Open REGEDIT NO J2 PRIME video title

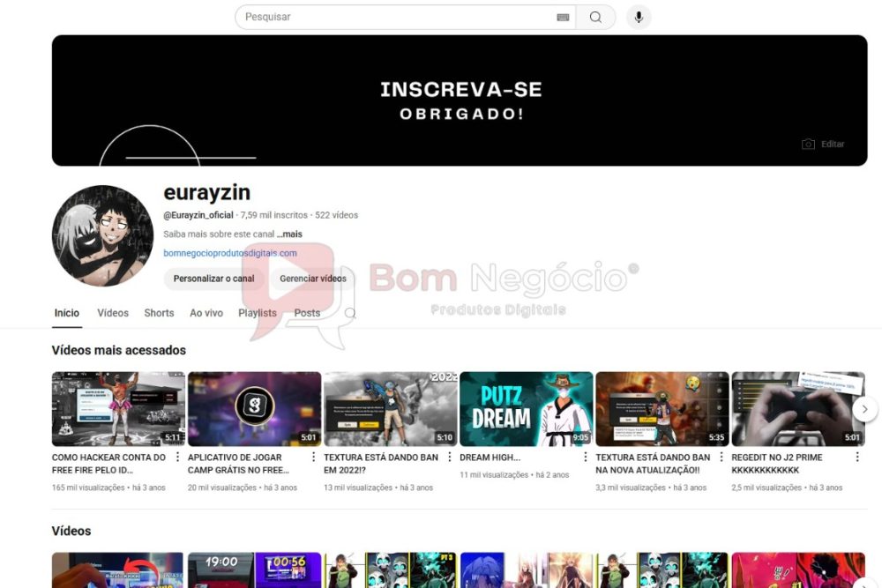pos(777,464)
